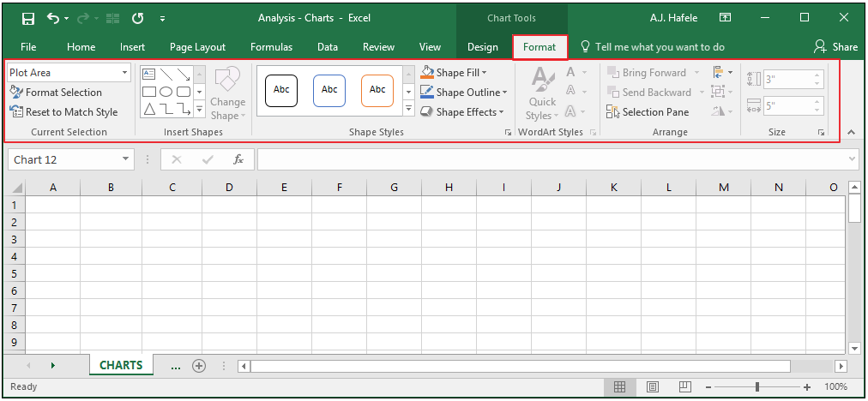The height and width of the screenshot is (401, 868).
Task: Click the Tell me what you want to do box
Action: tap(652, 47)
